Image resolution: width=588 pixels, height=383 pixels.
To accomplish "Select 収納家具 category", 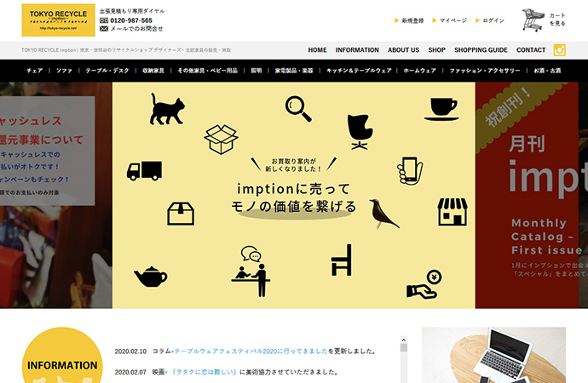I will tap(153, 71).
